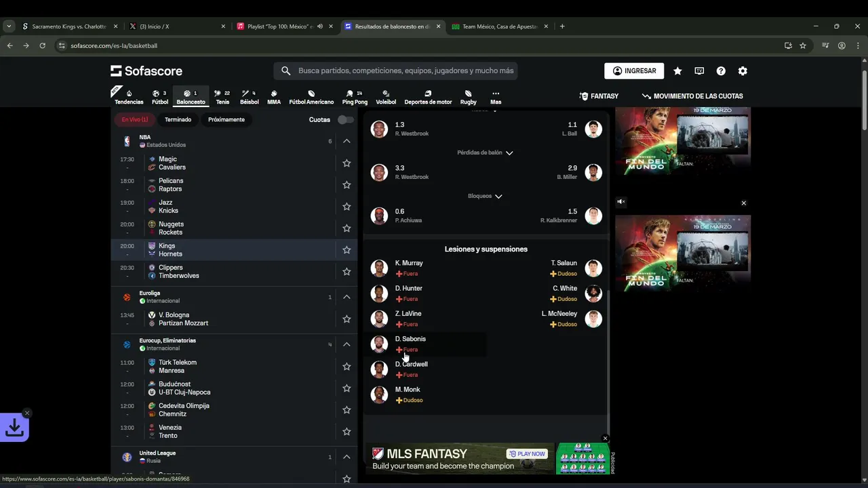The height and width of the screenshot is (488, 868).
Task: Select the Terminado filter
Action: [178, 119]
